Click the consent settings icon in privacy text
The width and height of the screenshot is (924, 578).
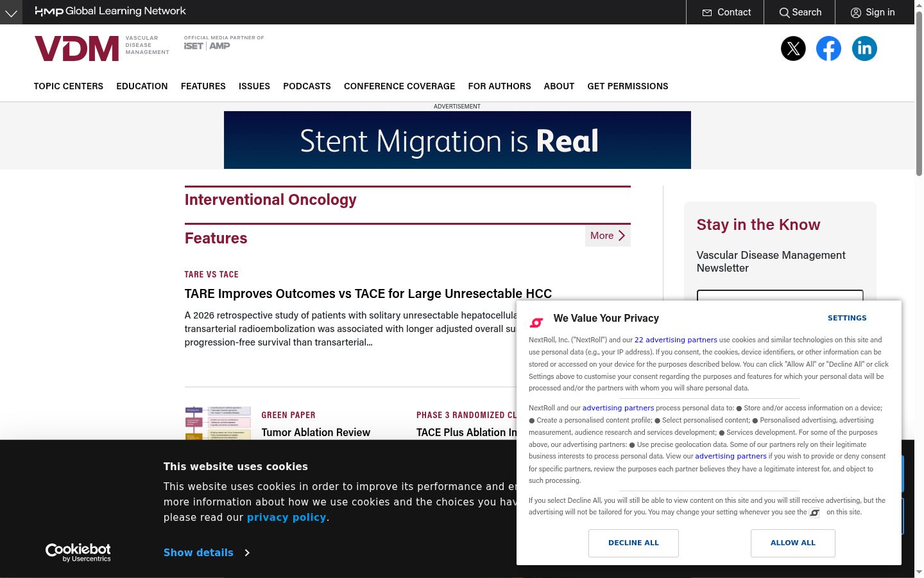coord(814,512)
